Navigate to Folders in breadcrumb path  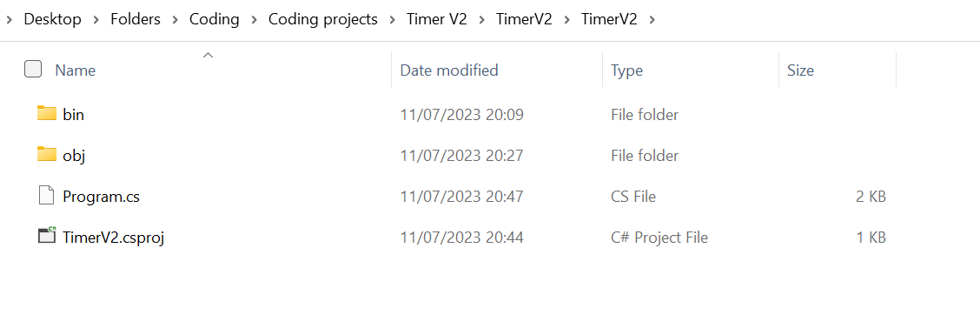pos(136,19)
